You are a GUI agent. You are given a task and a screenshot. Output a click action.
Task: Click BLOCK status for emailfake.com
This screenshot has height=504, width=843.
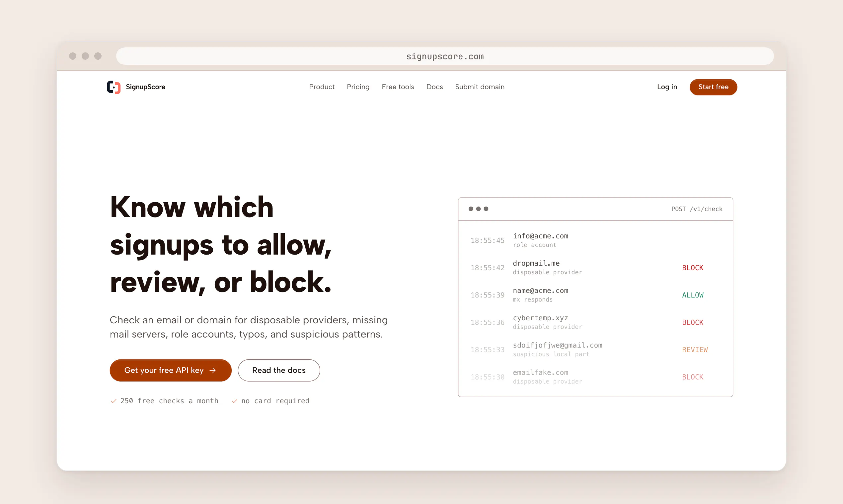pos(692,377)
